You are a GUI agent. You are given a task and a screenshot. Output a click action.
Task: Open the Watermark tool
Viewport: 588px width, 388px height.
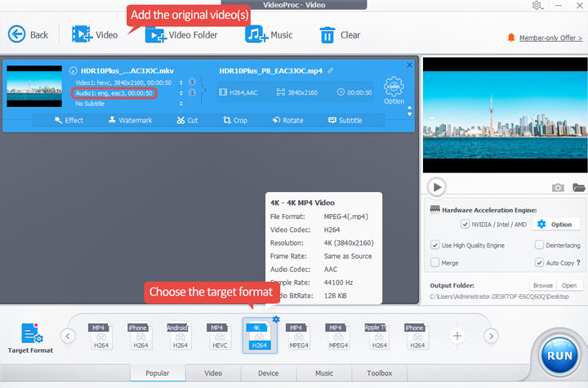coord(130,120)
